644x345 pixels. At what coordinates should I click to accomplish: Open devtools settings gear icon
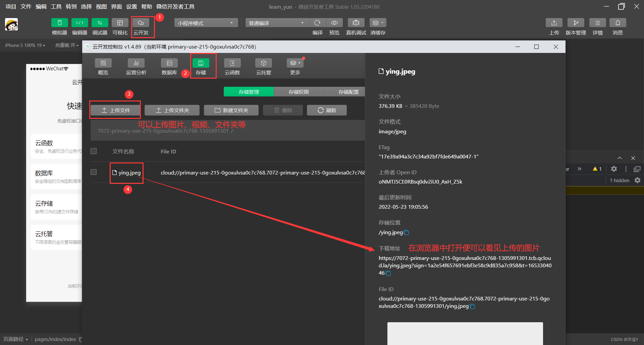coord(614,169)
